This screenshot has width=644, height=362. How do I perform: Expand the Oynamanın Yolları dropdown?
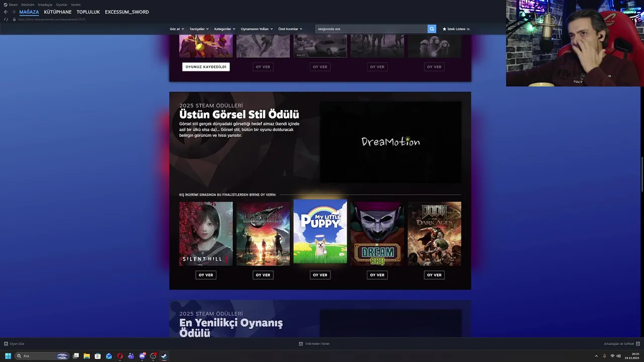pyautogui.click(x=257, y=29)
